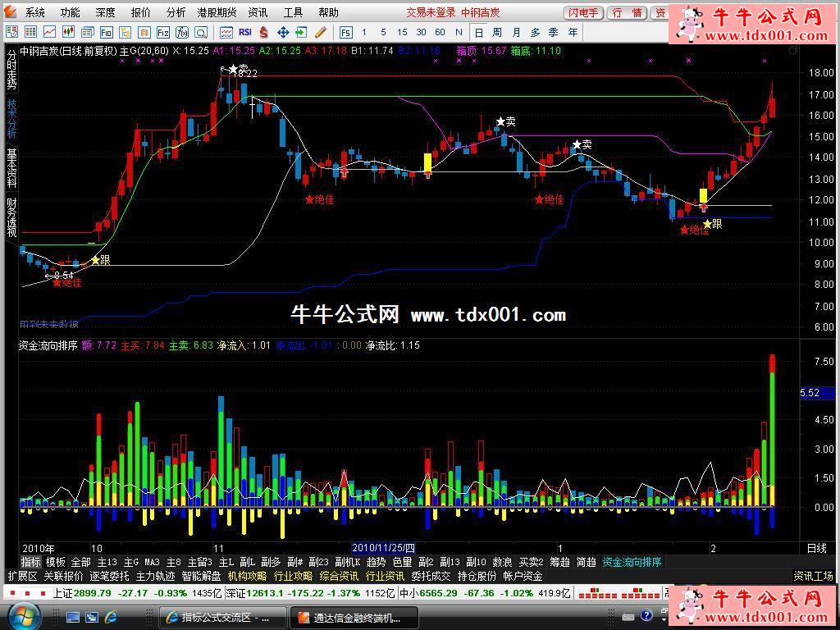
Task: Click the green arrow import icon
Action: (x=301, y=33)
